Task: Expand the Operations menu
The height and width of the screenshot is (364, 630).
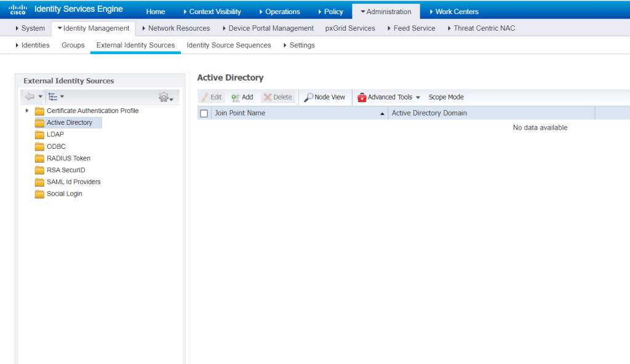Action: 279,12
